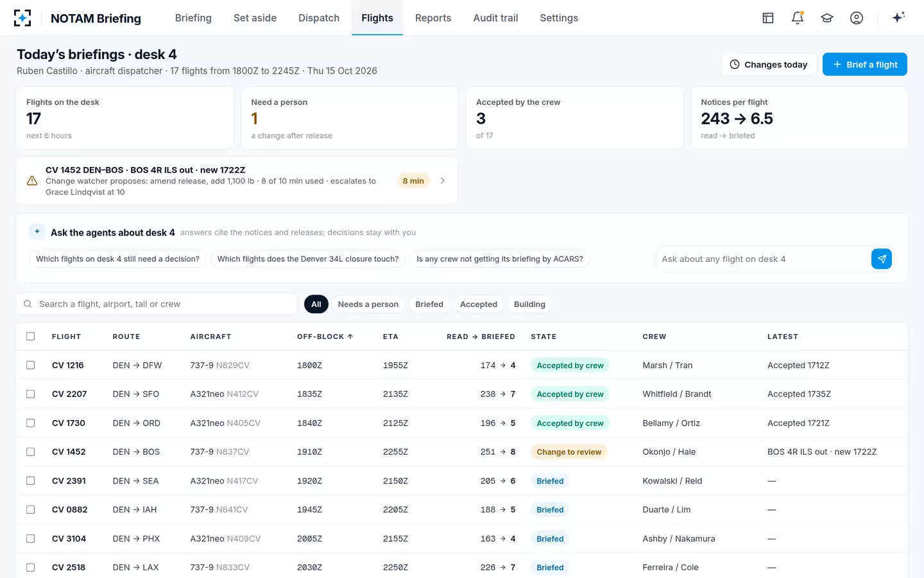Screen dimensions: 924x578
Task: Check the CV 1730 row checkbox
Action: click(x=30, y=423)
